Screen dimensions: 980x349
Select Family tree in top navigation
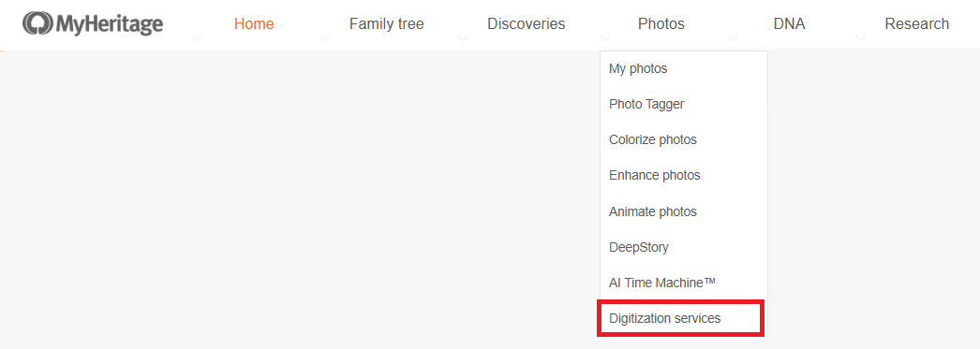[386, 23]
